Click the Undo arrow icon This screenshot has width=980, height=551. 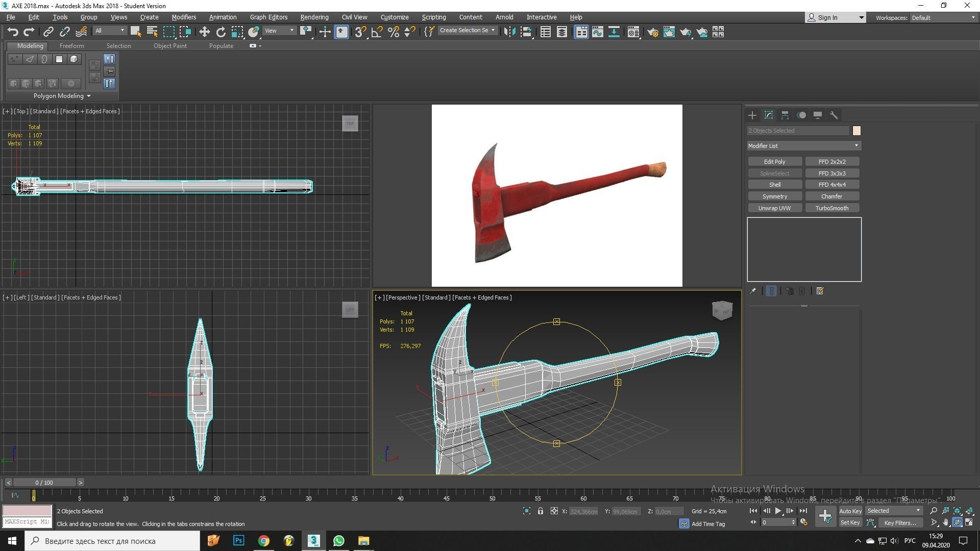tap(13, 32)
